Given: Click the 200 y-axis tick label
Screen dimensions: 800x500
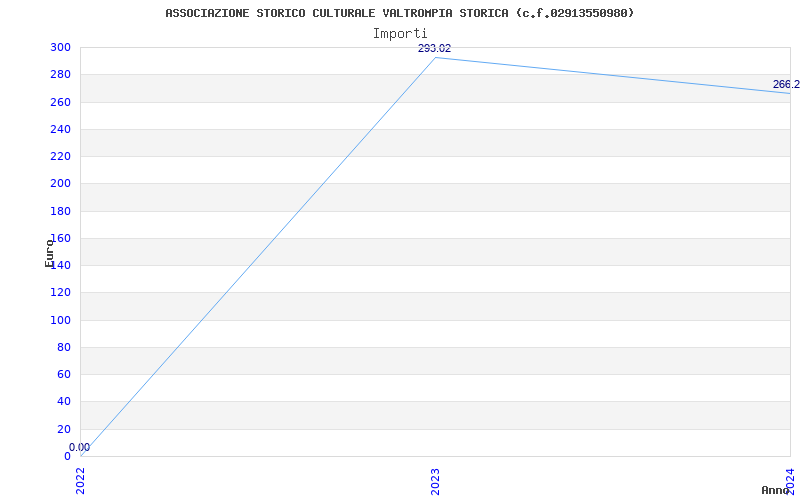Looking at the screenshot, I should [60, 183].
